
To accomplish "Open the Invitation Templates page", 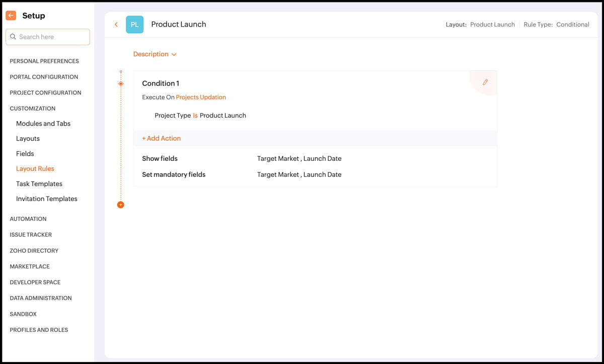I will [x=47, y=199].
